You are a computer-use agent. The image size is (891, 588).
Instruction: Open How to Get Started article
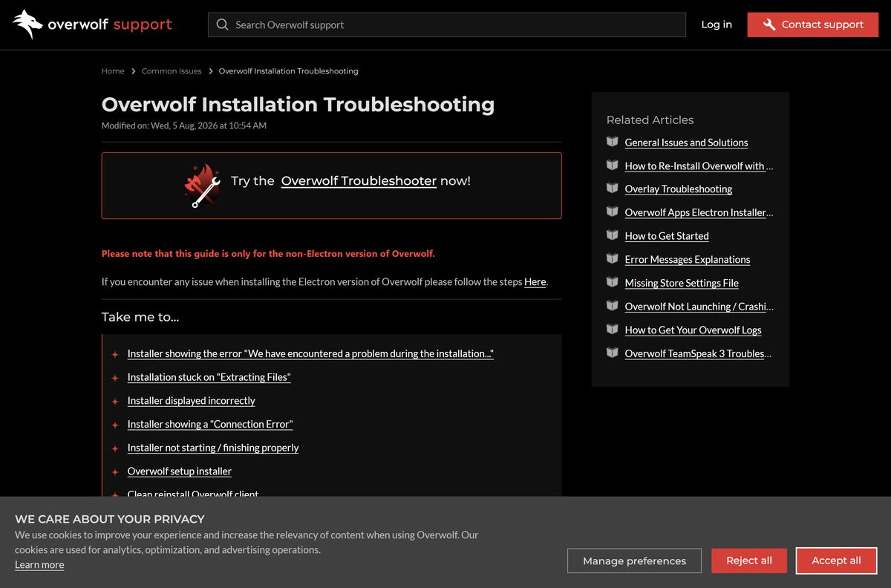667,236
